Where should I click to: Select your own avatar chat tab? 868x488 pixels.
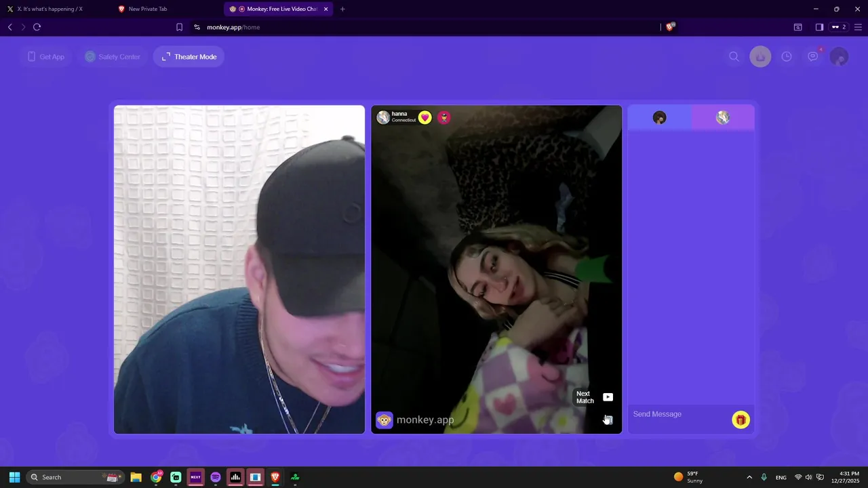pos(659,118)
